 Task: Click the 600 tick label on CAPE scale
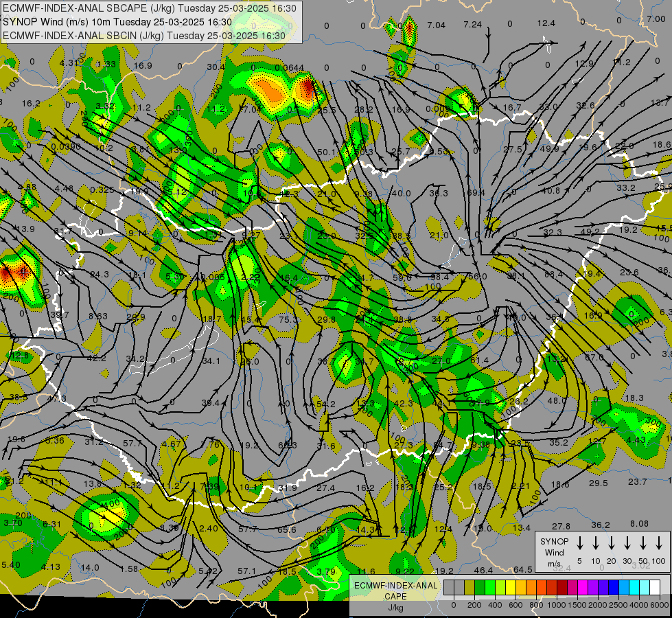(515, 605)
